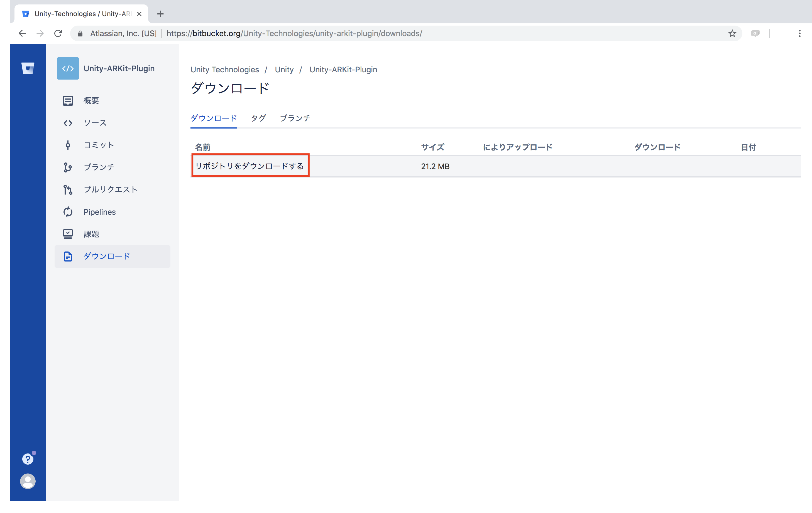
Task: Open 課題 in the sidebar
Action: (x=112, y=234)
